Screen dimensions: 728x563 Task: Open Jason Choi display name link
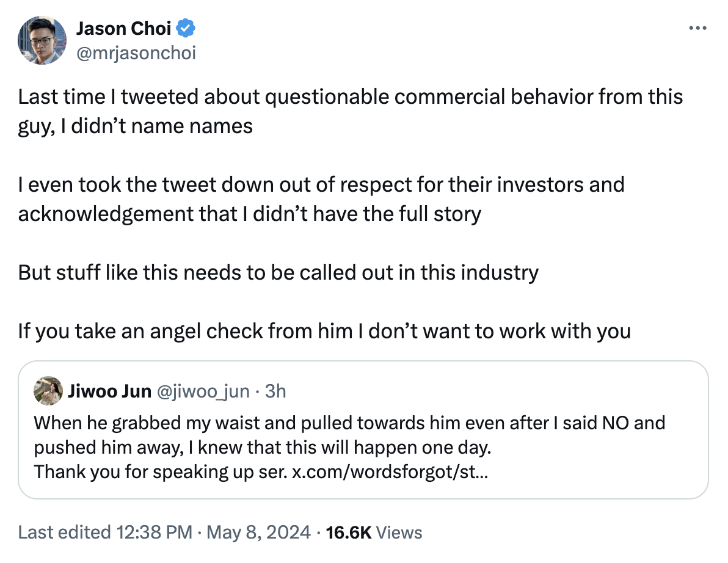point(125,28)
